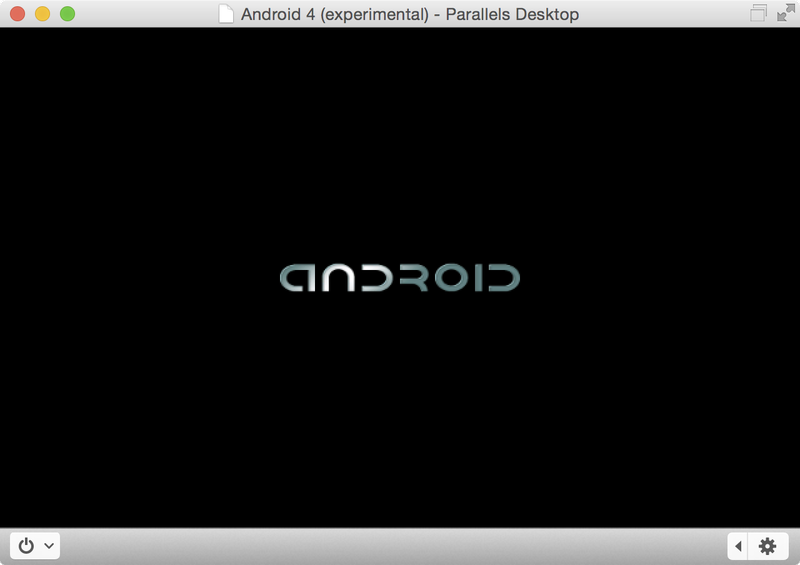The image size is (800, 565).
Task: Expand the power options dropdown arrow
Action: click(x=49, y=546)
